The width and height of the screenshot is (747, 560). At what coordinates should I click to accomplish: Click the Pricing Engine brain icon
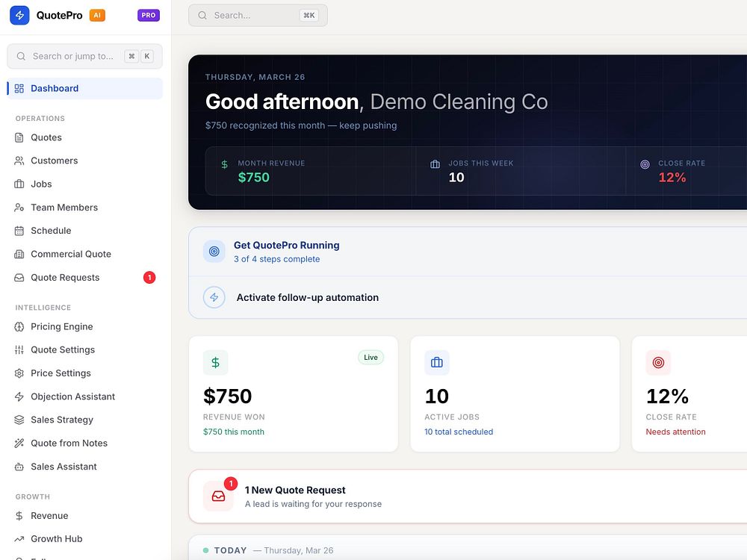(19, 327)
